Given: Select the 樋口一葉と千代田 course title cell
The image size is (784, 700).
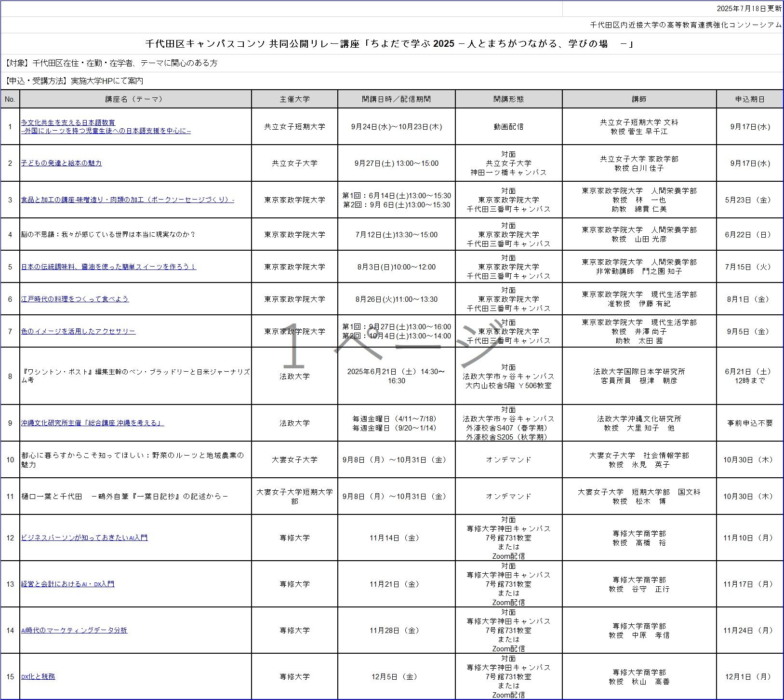Looking at the screenshot, I should click(x=135, y=496).
